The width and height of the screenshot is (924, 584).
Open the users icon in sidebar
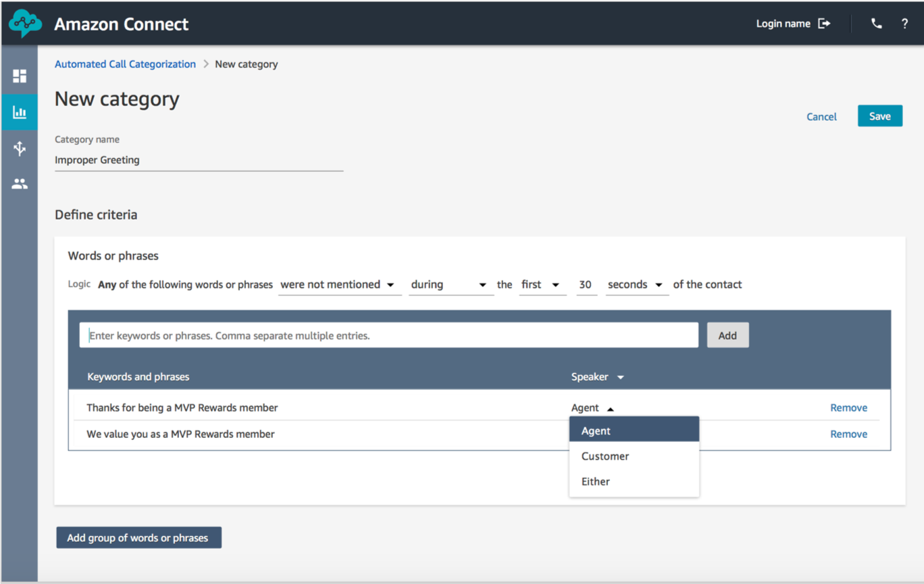click(20, 184)
